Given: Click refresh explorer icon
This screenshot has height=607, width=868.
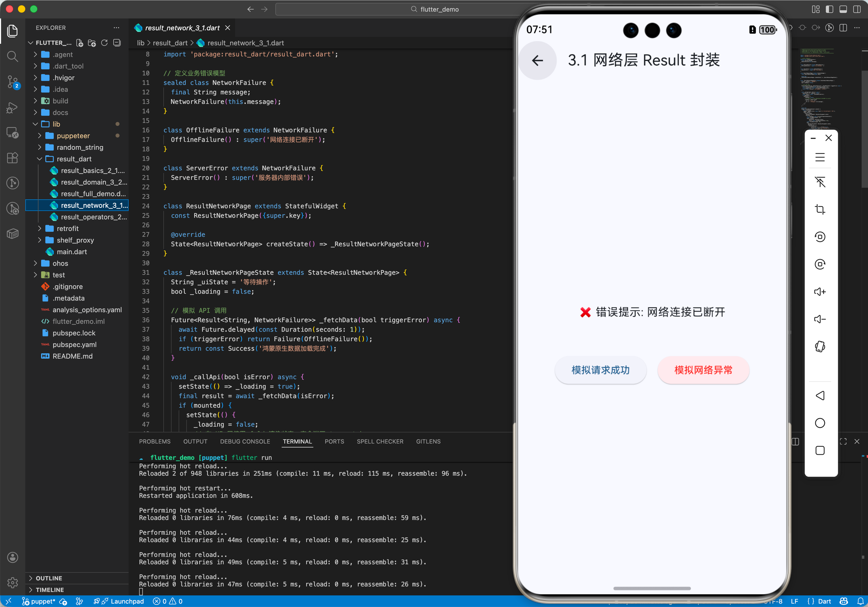Looking at the screenshot, I should point(104,43).
